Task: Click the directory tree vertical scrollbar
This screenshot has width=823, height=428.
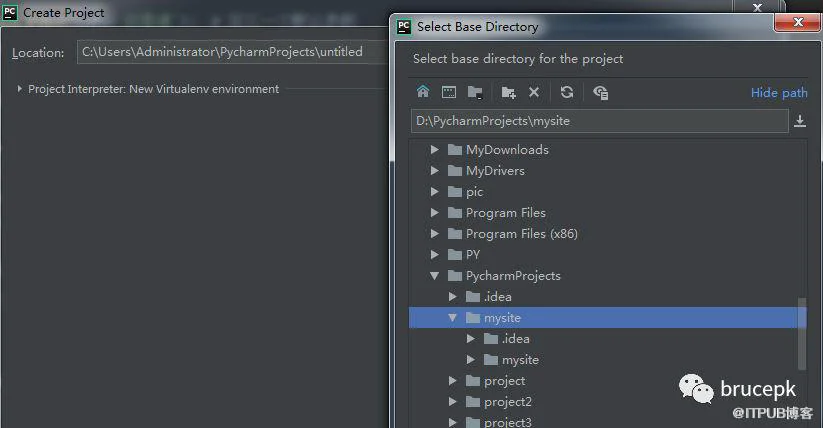Action: click(801, 333)
